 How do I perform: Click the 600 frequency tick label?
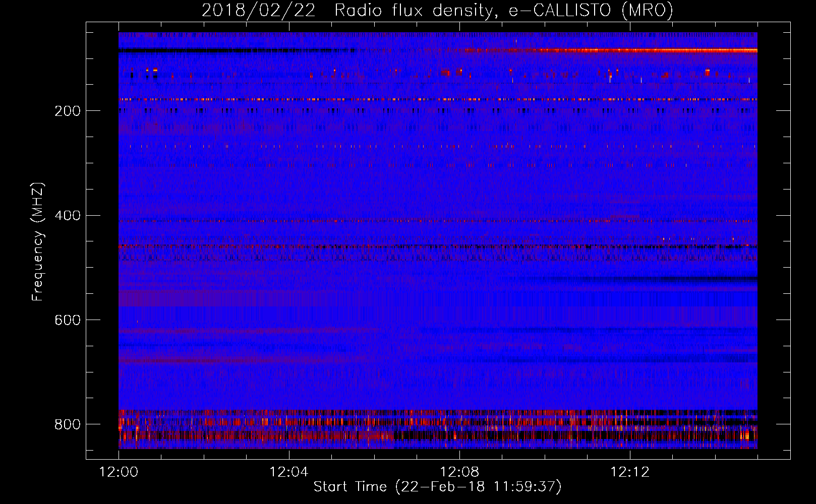click(x=68, y=321)
